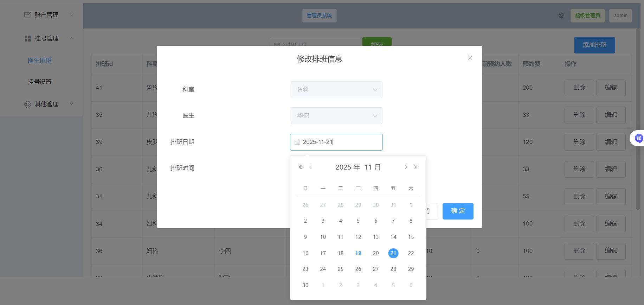Screen dimensions: 644x305
Task: Click the floating translate icon
Action: tap(638, 138)
